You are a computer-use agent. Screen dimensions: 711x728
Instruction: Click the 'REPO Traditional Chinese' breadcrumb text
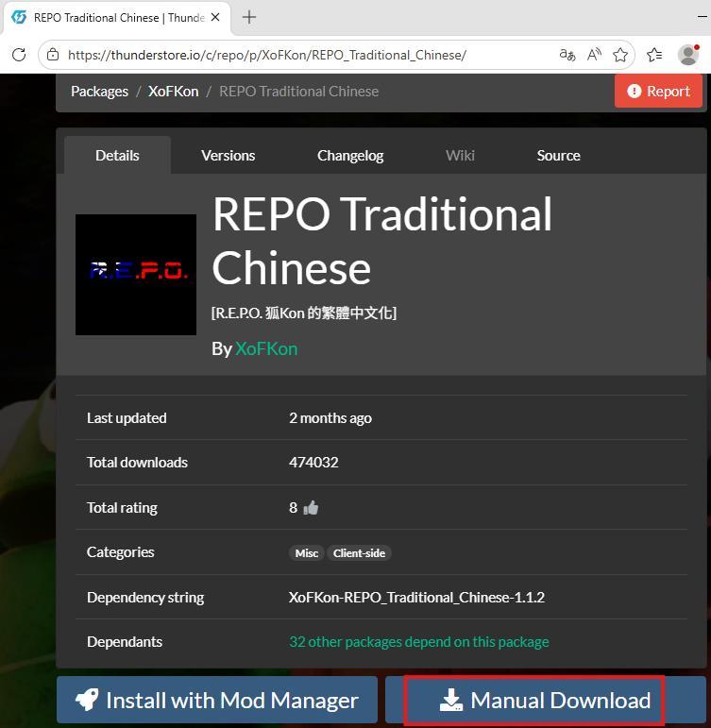click(x=298, y=92)
